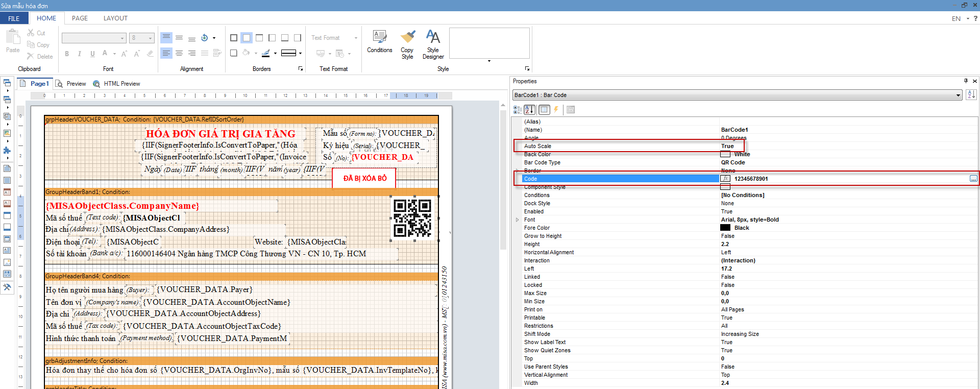Screen dimensions: 980x389
Task: Toggle bold formatting
Action: coord(67,53)
